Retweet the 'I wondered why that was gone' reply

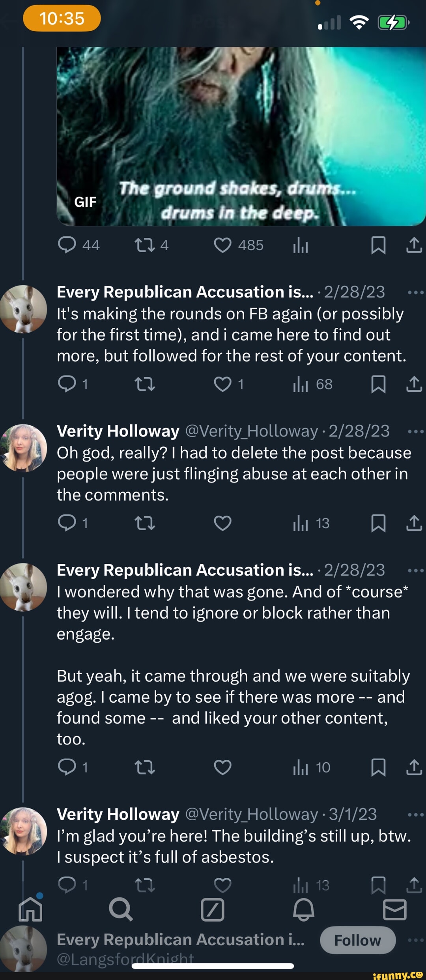tap(145, 767)
